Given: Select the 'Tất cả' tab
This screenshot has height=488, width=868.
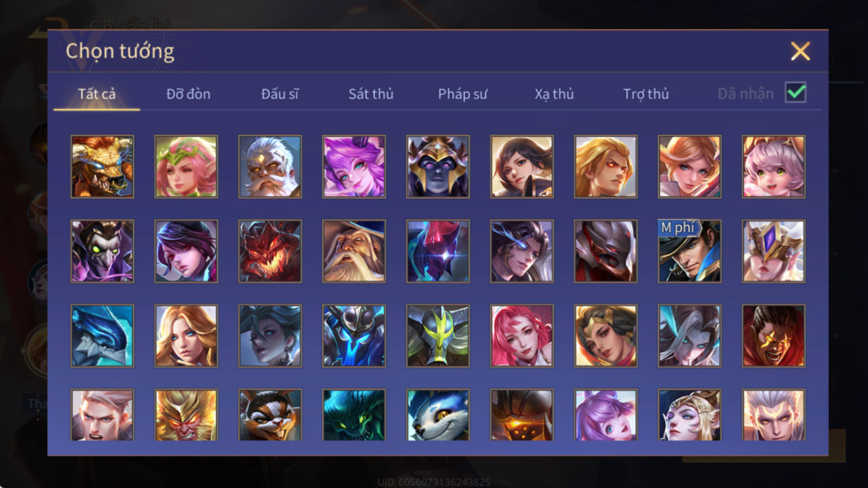Looking at the screenshot, I should [97, 94].
